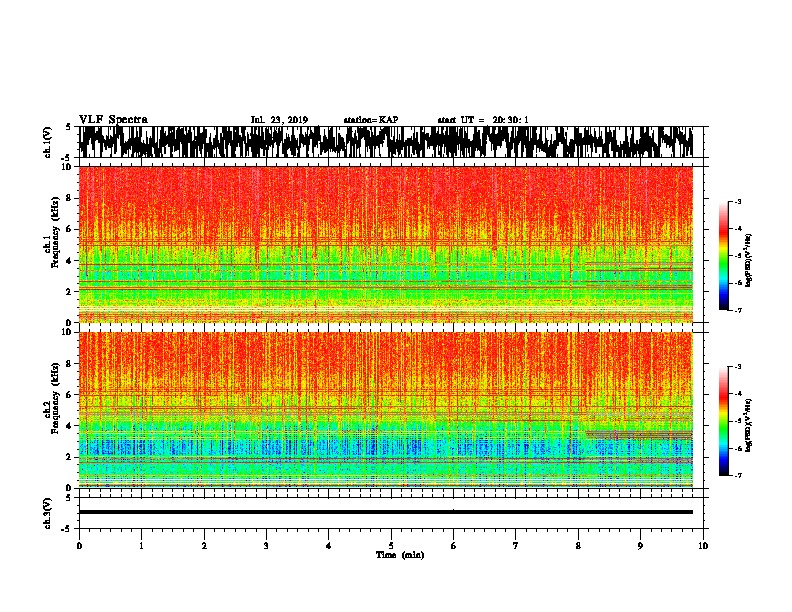Click time-axis tick label '10'
Viewport: 792px width, 612px height.
click(703, 546)
